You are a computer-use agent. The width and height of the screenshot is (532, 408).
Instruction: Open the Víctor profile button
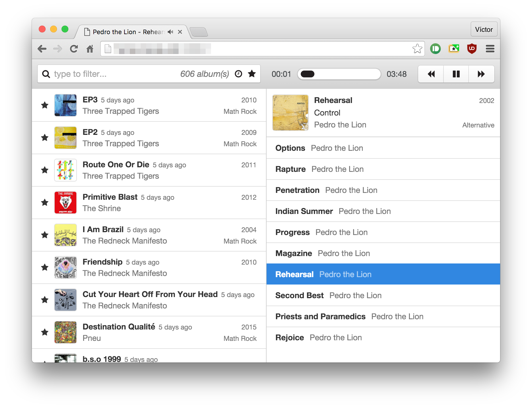tap(484, 29)
